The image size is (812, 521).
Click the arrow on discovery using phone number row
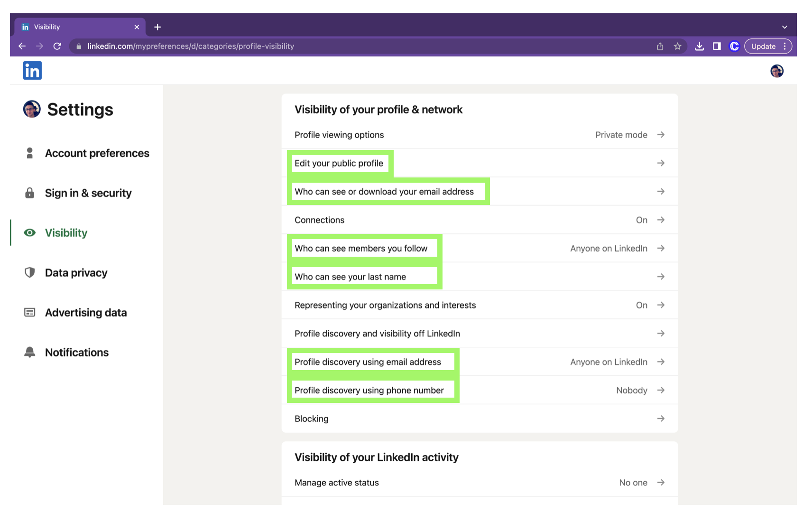pos(661,390)
